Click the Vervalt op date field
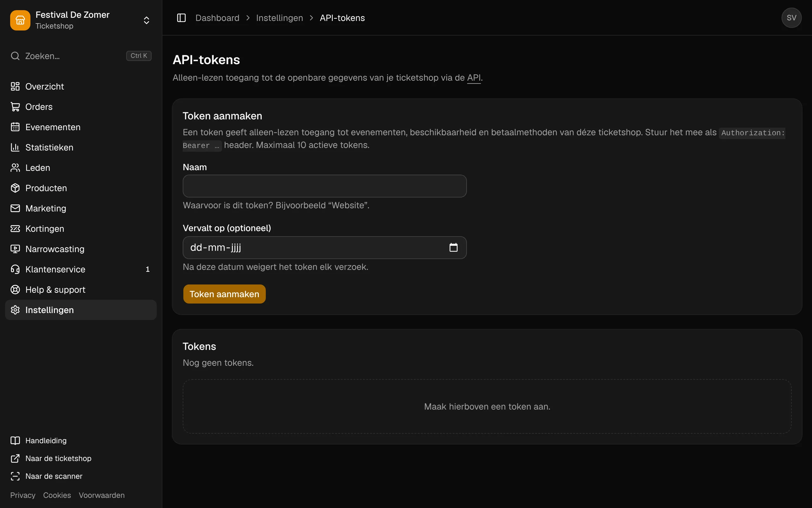Screen dimensions: 812x508 (324, 248)
